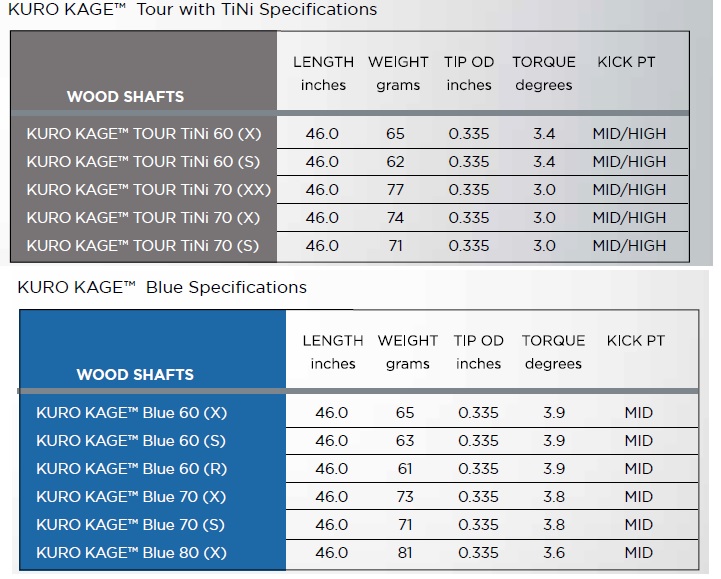721x579 pixels.
Task: Click MID kick point for Blue 80 (X)
Action: (x=639, y=553)
